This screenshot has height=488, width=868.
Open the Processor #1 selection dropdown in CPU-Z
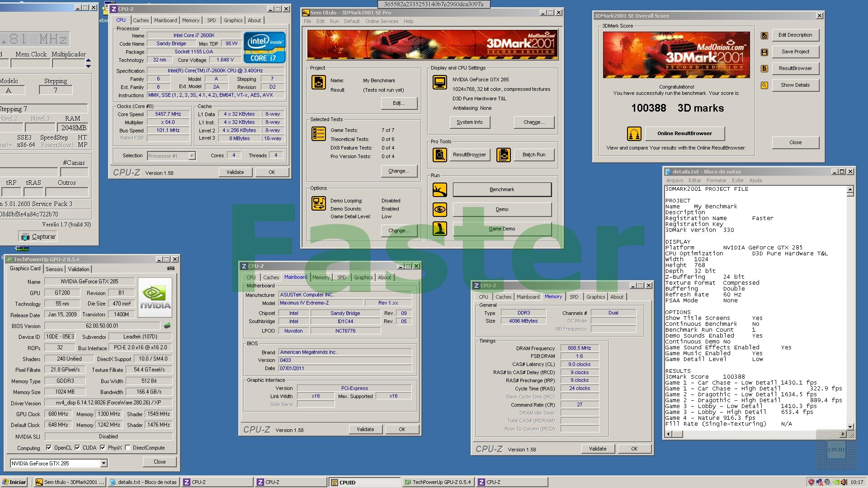pos(192,156)
